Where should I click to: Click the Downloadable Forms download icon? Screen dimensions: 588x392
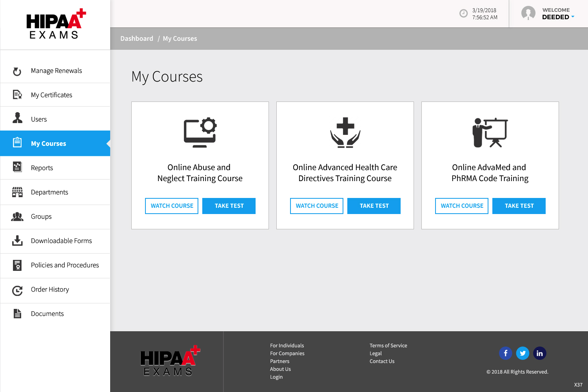click(x=17, y=240)
